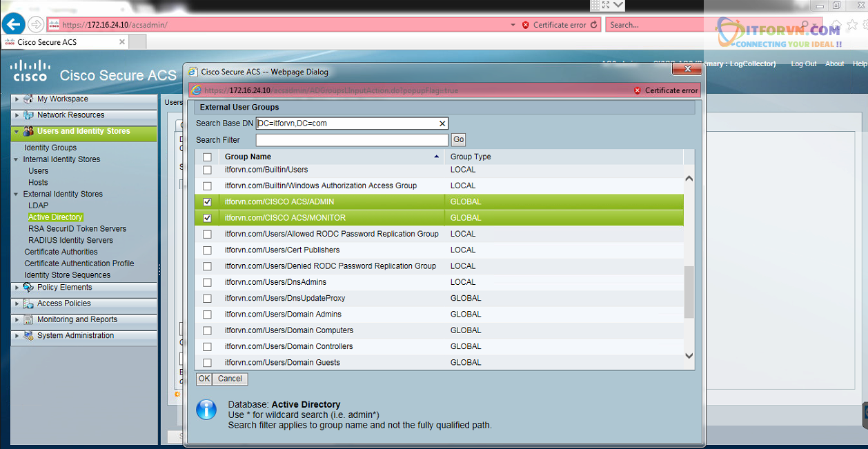Click the Network Resources sidebar icon
868x449 pixels.
pos(28,115)
